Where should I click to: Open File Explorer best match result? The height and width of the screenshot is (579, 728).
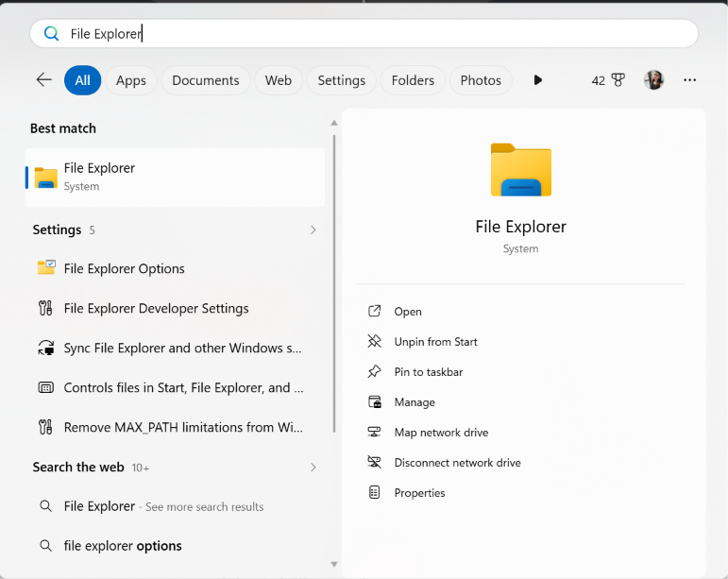coord(175,177)
